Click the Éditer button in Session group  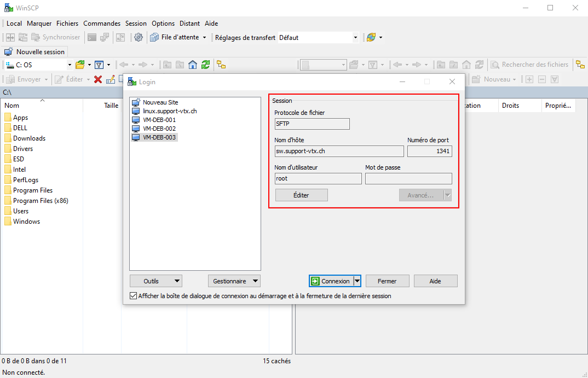(302, 195)
